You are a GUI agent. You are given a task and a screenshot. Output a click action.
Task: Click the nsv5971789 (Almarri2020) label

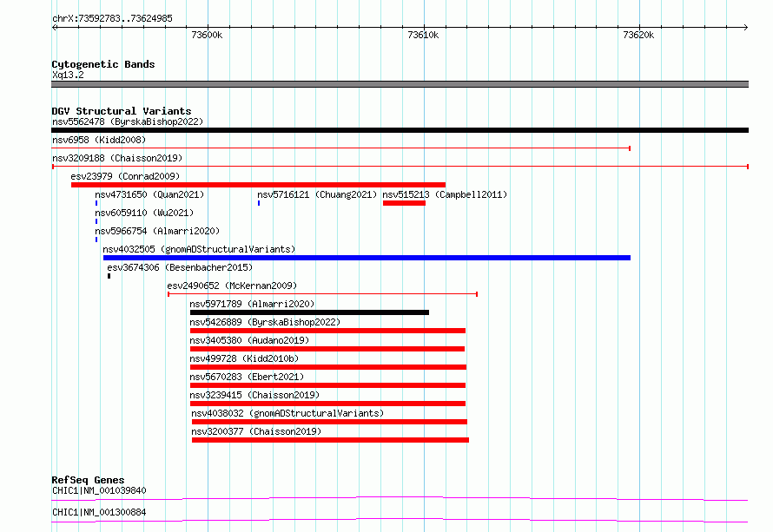pos(252,304)
